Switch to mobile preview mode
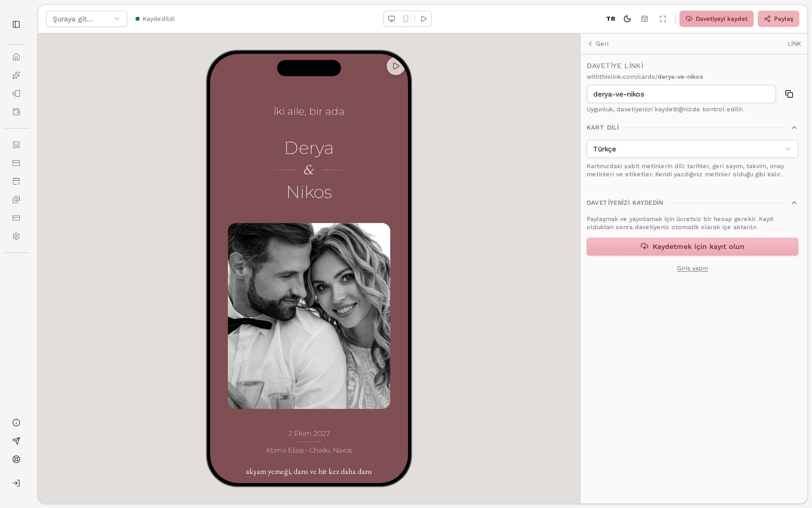The height and width of the screenshot is (508, 812). tap(406, 19)
